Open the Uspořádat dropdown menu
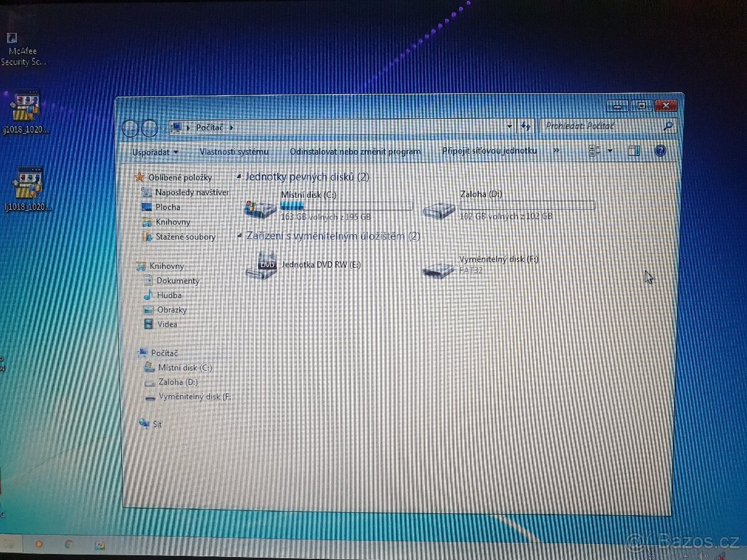The width and height of the screenshot is (747, 560). coord(154,152)
